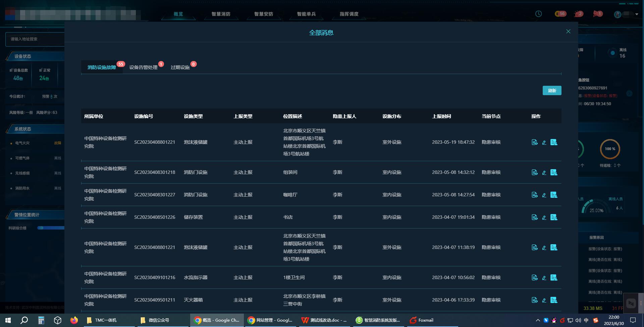Edit the record reported 2023-05-19 18:47:32
This screenshot has width=644, height=327.
(544, 142)
